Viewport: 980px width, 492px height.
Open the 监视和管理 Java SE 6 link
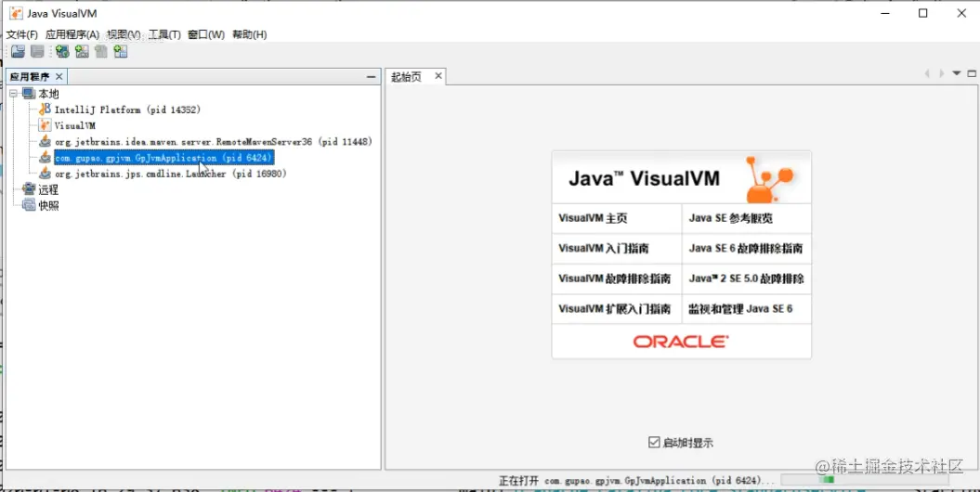(740, 308)
